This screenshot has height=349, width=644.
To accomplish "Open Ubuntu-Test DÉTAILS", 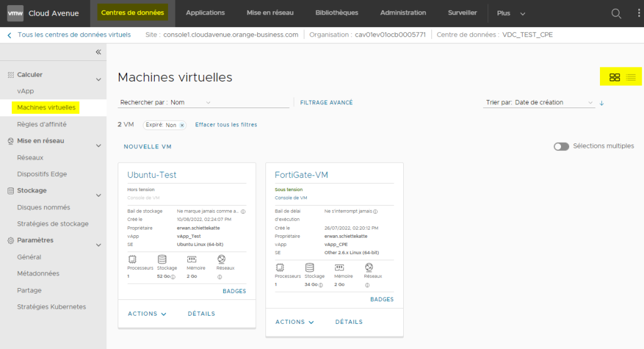I will pos(201,314).
